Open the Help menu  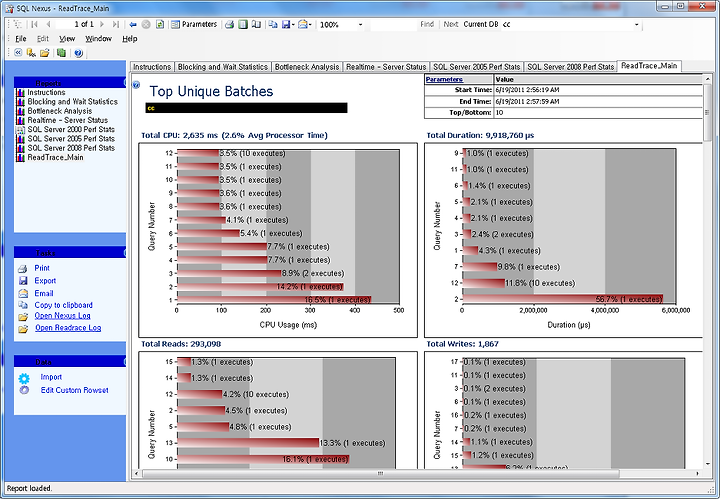coord(129,39)
